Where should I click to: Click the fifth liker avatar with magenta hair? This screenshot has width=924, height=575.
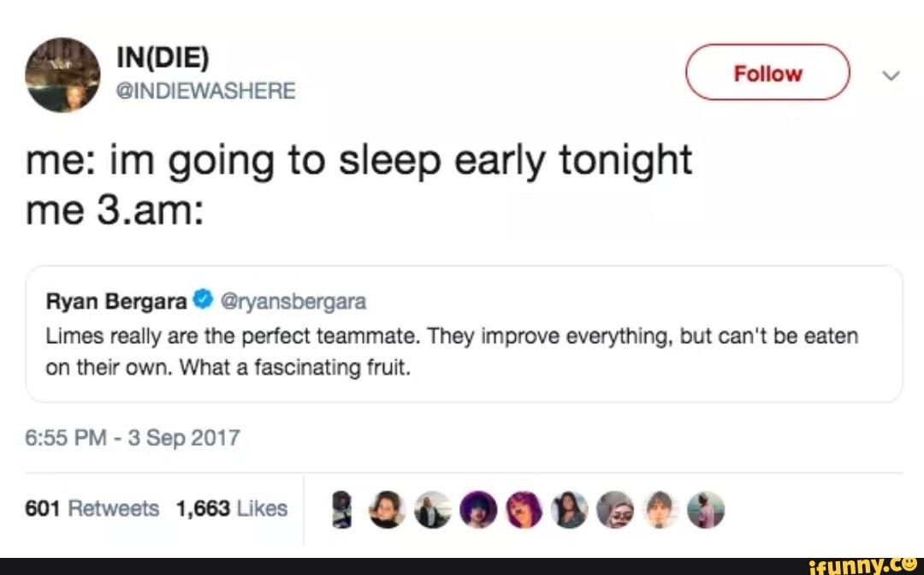(523, 509)
